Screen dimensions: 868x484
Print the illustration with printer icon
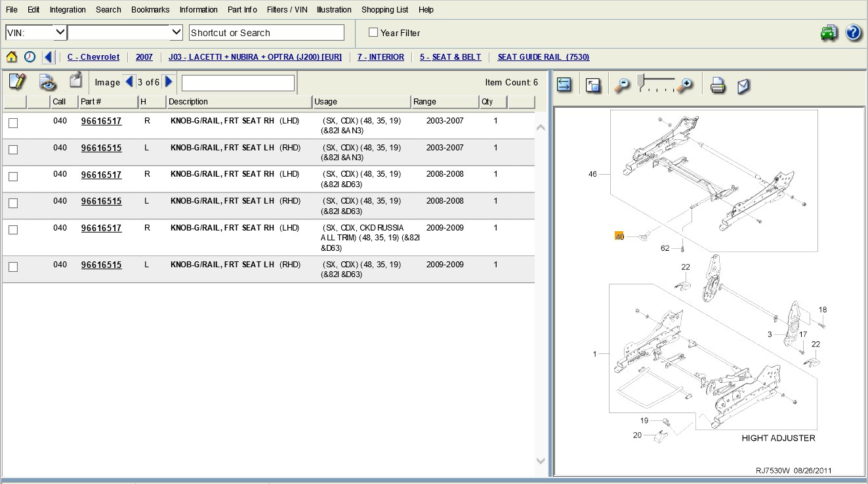tap(718, 85)
